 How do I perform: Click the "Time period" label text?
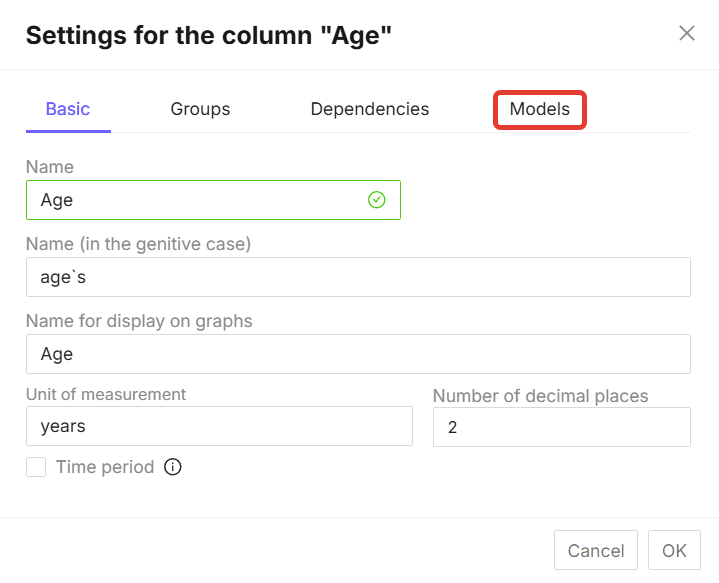coord(105,467)
